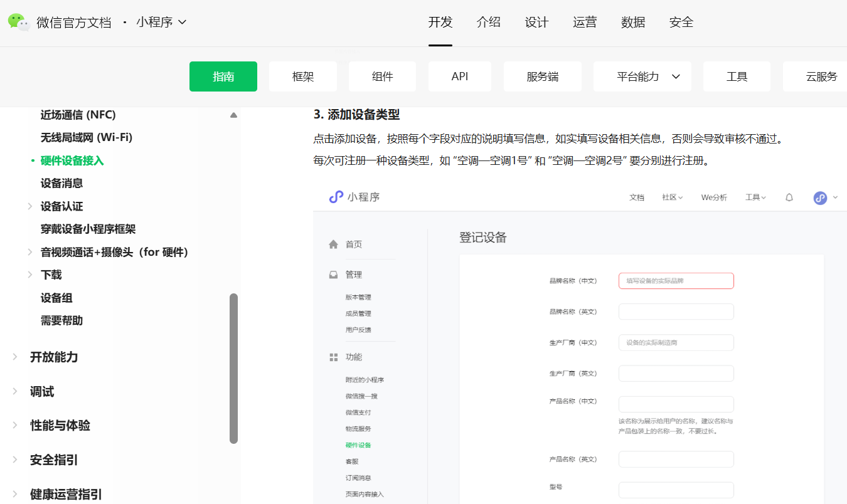Expand the 开放能力 section chevron

coord(15,357)
